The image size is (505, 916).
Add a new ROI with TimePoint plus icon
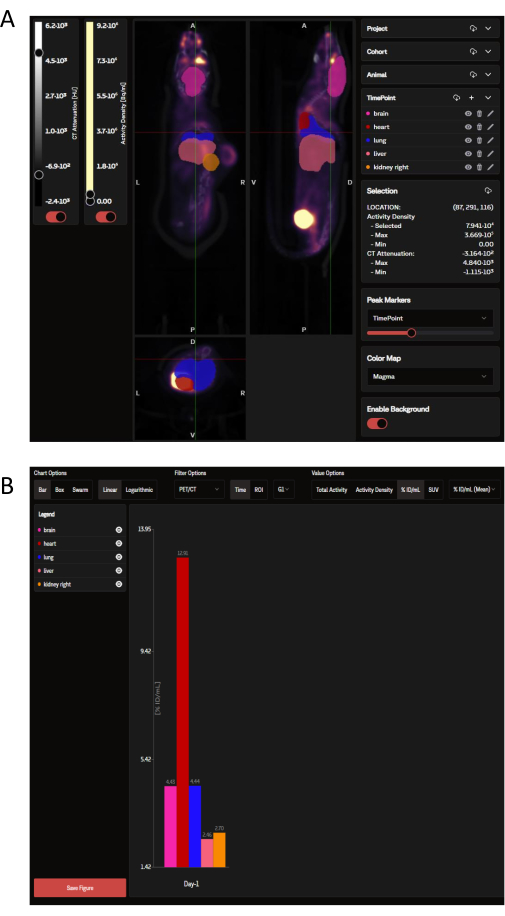pyautogui.click(x=472, y=98)
